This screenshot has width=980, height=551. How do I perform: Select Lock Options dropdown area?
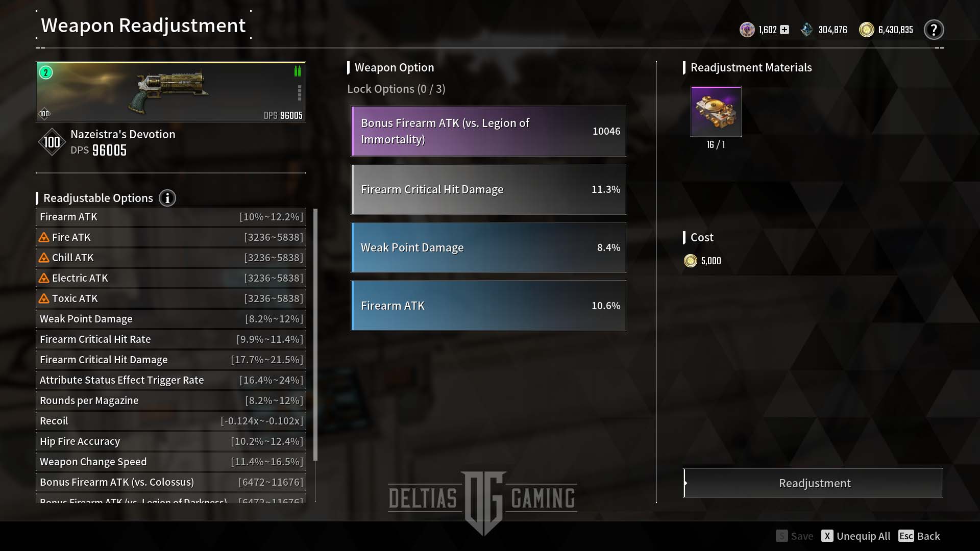click(397, 88)
